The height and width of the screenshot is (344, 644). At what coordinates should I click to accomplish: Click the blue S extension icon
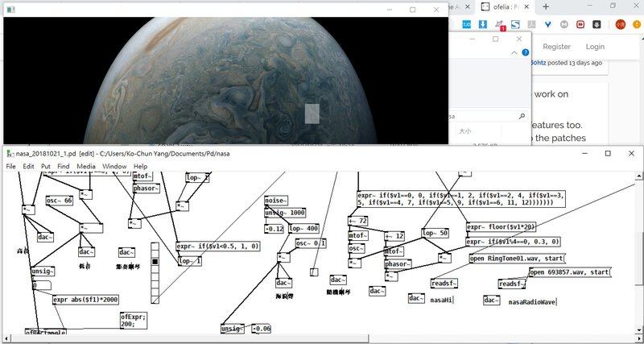[515, 25]
